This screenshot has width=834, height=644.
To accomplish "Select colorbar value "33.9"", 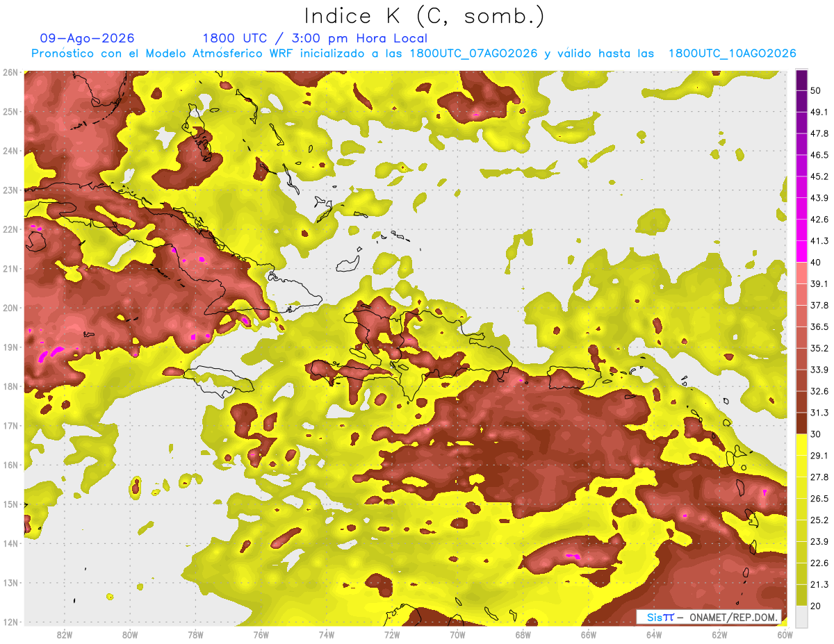I will [819, 370].
